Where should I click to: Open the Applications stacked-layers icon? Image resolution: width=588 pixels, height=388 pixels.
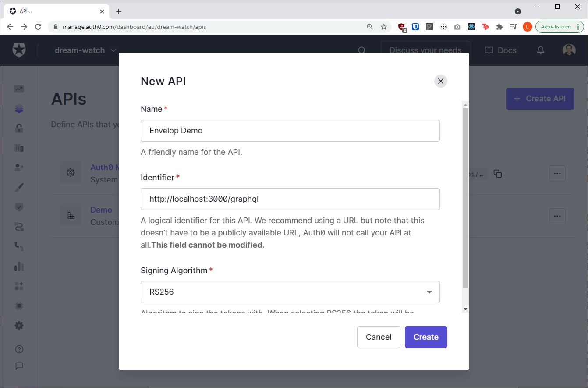click(x=19, y=108)
